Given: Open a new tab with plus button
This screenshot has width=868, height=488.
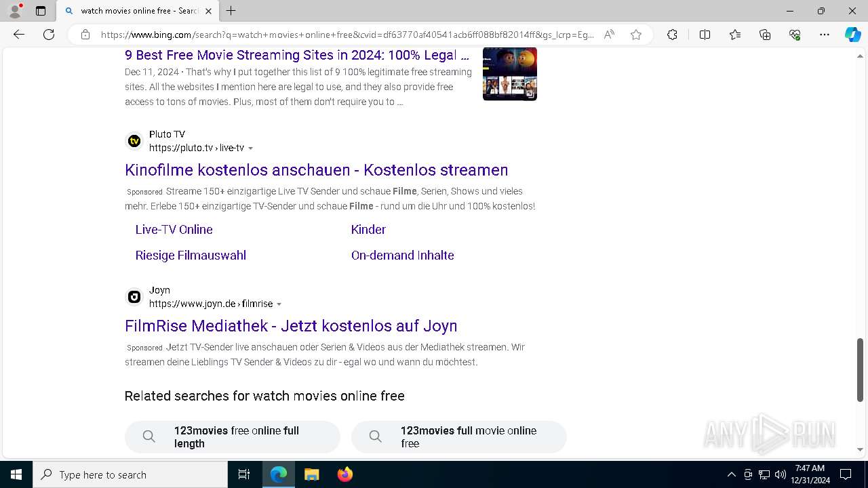Looking at the screenshot, I should coord(231,11).
